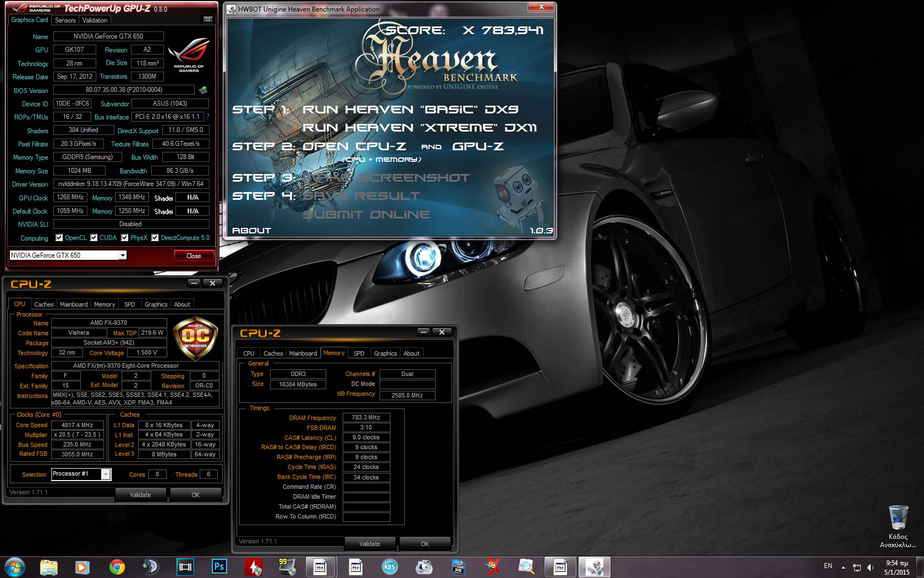
Task: Open the SUB movie clapper taskbar icon
Action: pos(458,567)
